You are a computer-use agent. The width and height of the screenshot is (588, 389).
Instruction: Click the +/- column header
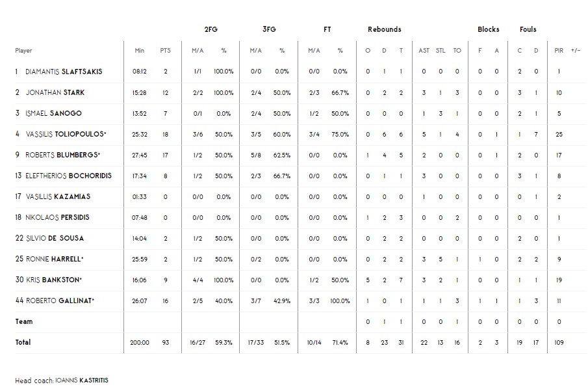click(576, 51)
